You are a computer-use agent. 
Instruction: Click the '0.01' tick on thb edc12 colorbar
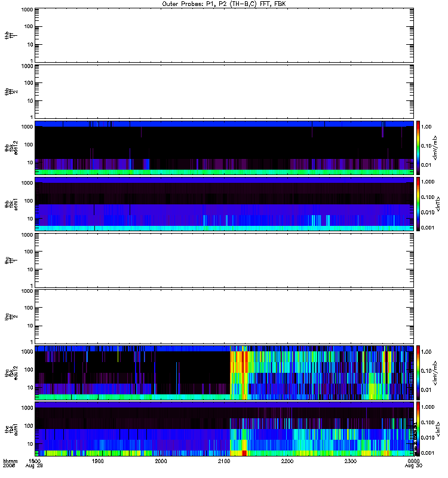tap(426, 165)
